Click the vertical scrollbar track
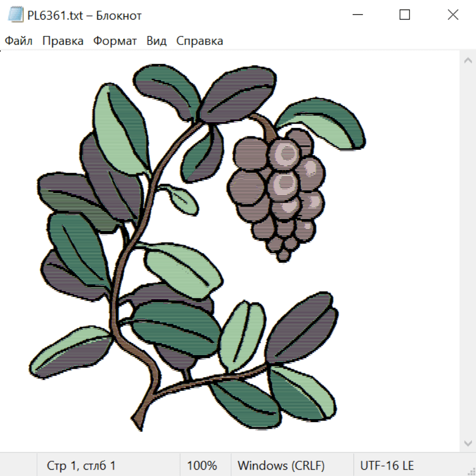Image resolution: width=476 pixels, height=476 pixels. click(468, 252)
